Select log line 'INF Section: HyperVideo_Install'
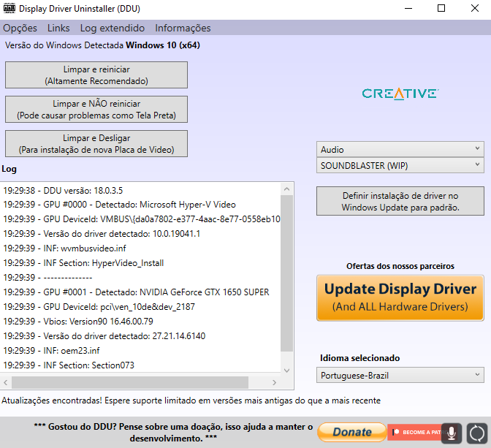This screenshot has width=491, height=448. click(x=83, y=263)
